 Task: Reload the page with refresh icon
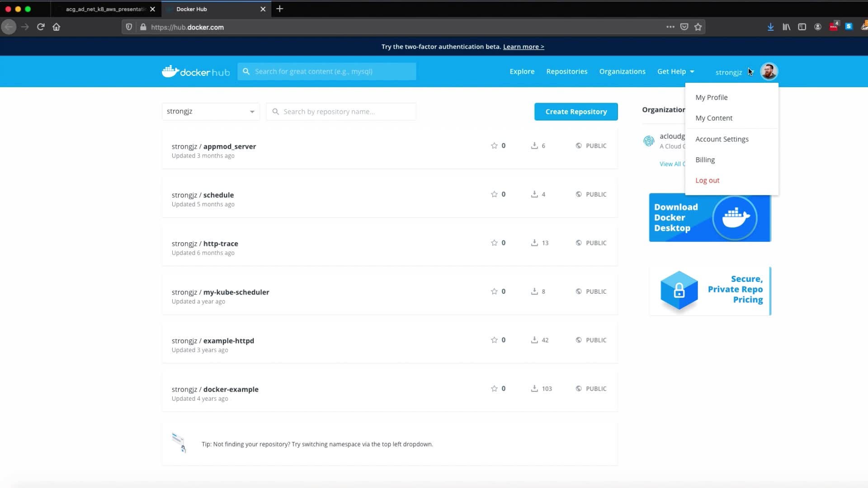pos(41,27)
